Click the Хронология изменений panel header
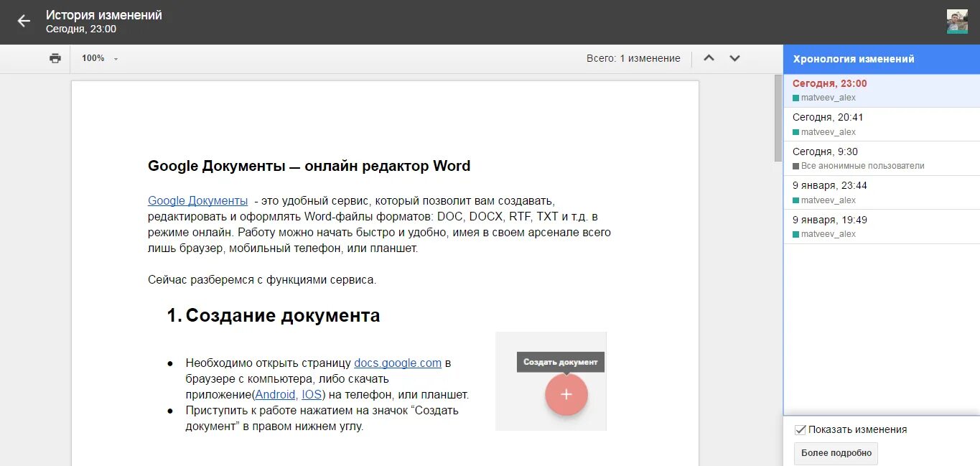This screenshot has height=466, width=980. click(882, 59)
